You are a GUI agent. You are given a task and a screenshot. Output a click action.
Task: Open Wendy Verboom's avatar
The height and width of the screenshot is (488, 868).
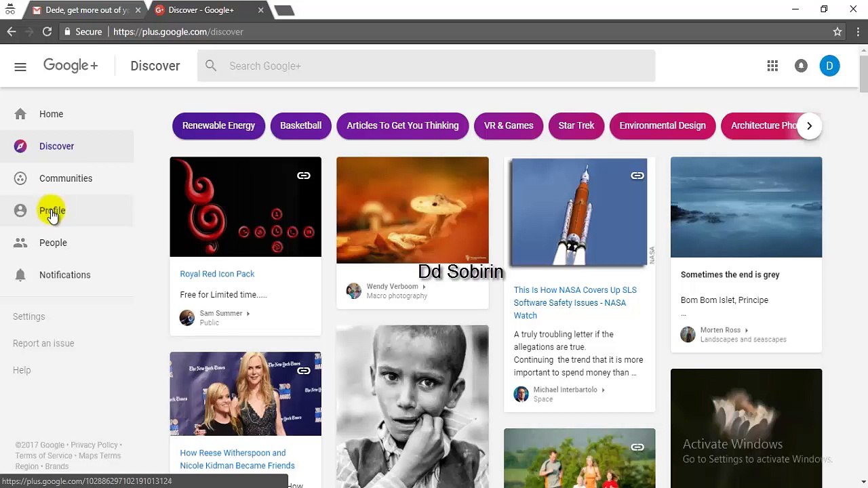(x=354, y=291)
